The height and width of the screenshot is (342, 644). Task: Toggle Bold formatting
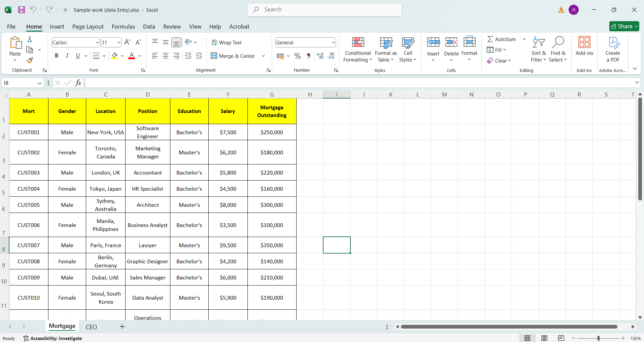[57, 56]
